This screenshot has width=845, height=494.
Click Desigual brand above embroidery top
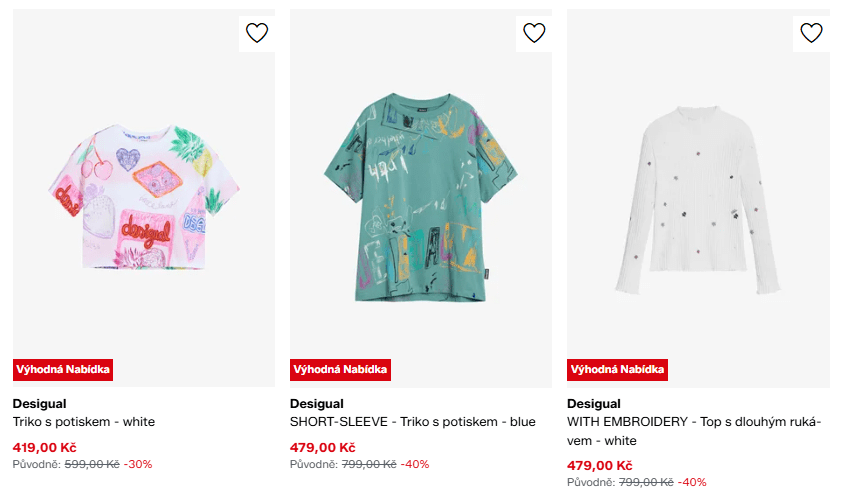(593, 404)
